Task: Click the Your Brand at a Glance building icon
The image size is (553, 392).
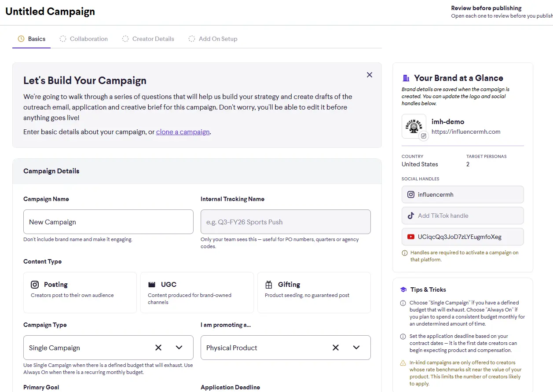Action: 406,78
